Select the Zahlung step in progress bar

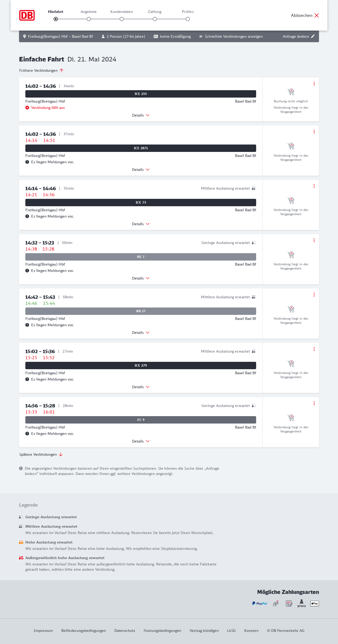click(155, 19)
